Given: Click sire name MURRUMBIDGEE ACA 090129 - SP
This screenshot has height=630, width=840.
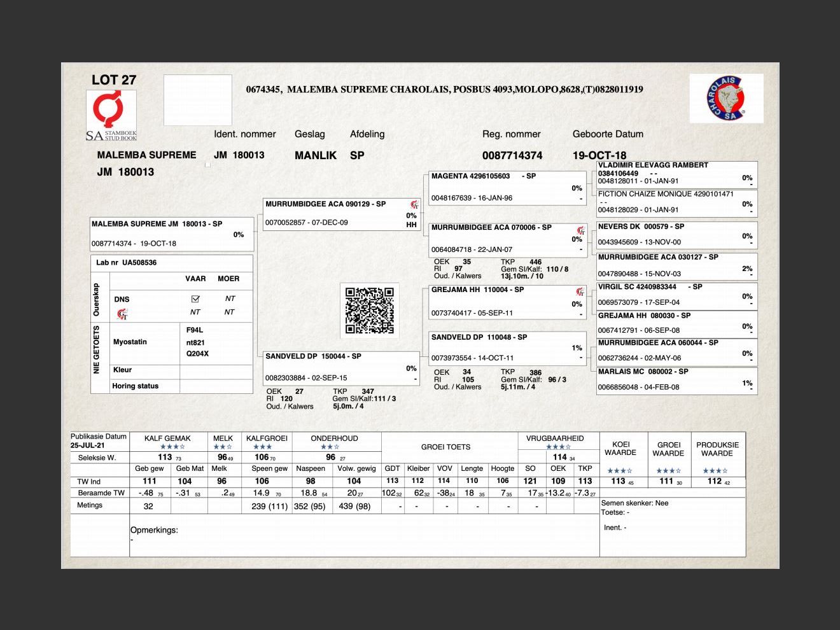Looking at the screenshot, I should (326, 204).
